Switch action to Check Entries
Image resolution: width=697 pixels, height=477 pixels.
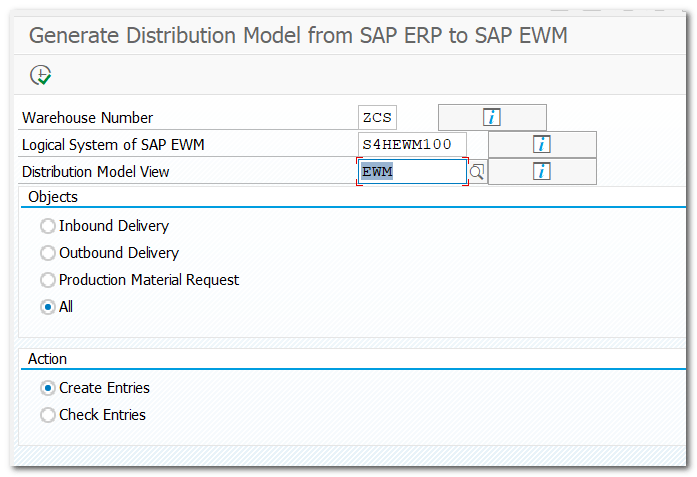click(x=48, y=415)
